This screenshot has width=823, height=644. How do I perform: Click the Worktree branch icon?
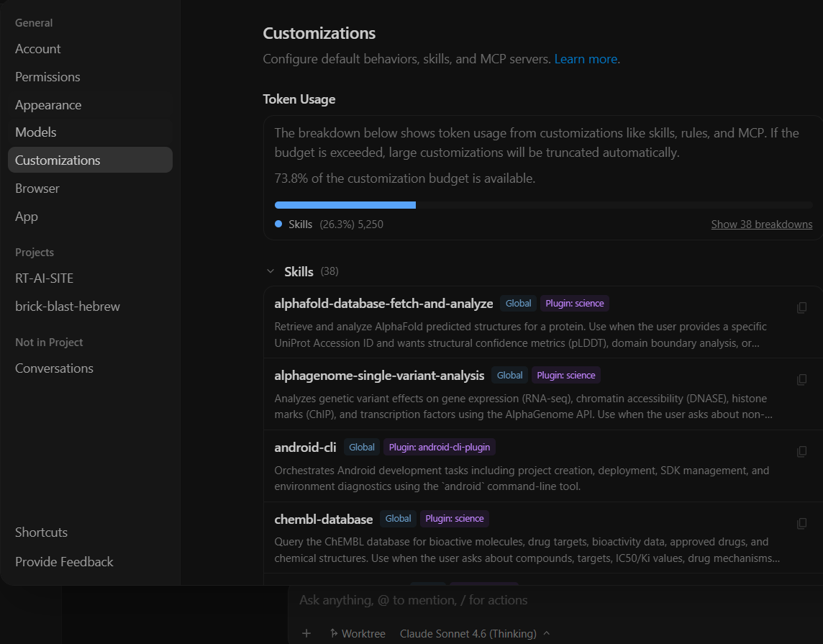point(334,633)
